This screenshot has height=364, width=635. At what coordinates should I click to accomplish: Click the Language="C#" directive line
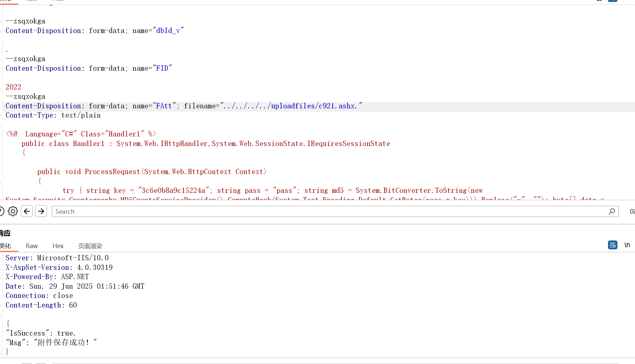click(81, 134)
